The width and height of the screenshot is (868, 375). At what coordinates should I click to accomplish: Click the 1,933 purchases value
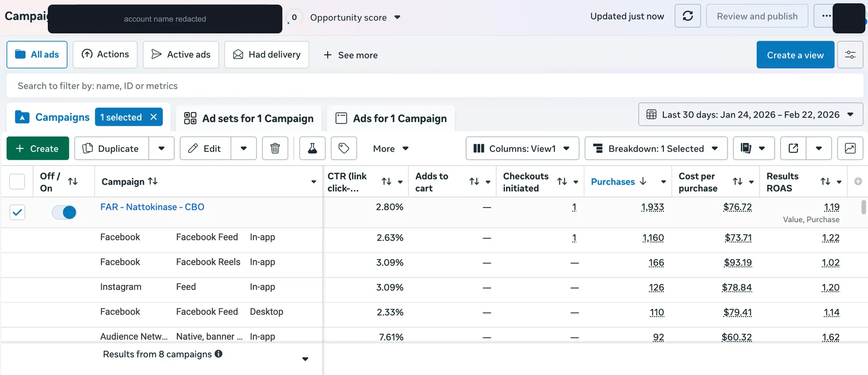pos(653,207)
